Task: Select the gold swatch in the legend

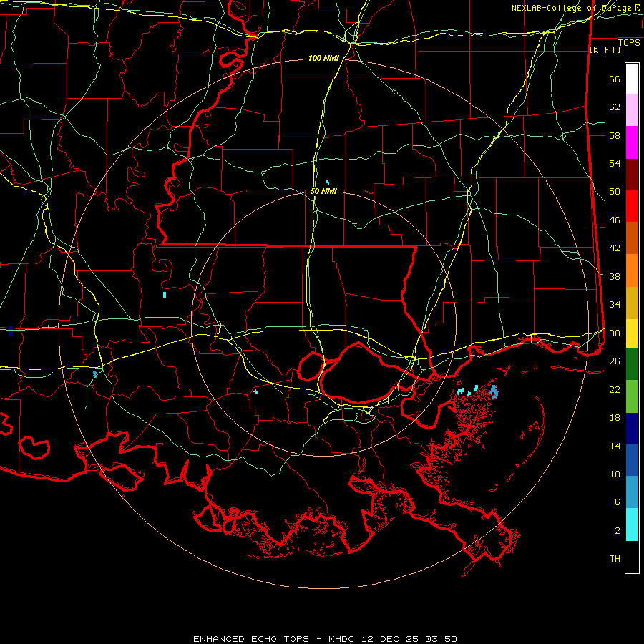Action: click(x=632, y=303)
